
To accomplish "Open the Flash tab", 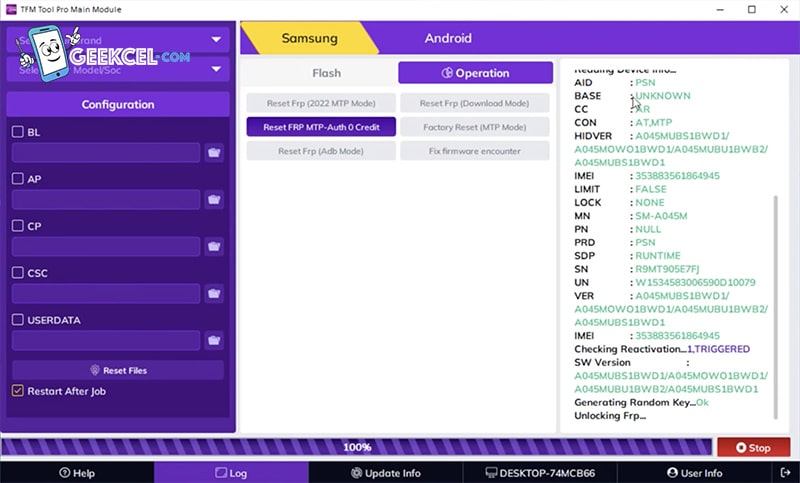I will pyautogui.click(x=327, y=73).
